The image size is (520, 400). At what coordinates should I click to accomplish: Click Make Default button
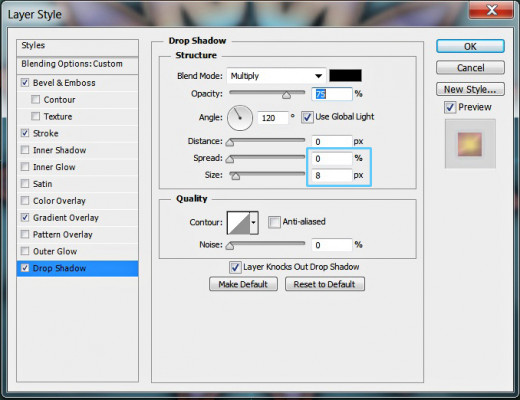tap(243, 284)
